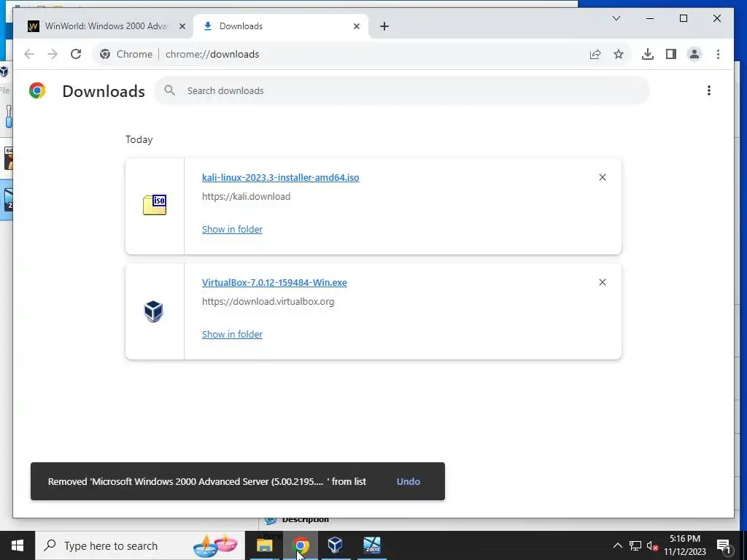Click the https://download.virtualbox.org source text
The height and width of the screenshot is (560, 747).
pyautogui.click(x=268, y=301)
